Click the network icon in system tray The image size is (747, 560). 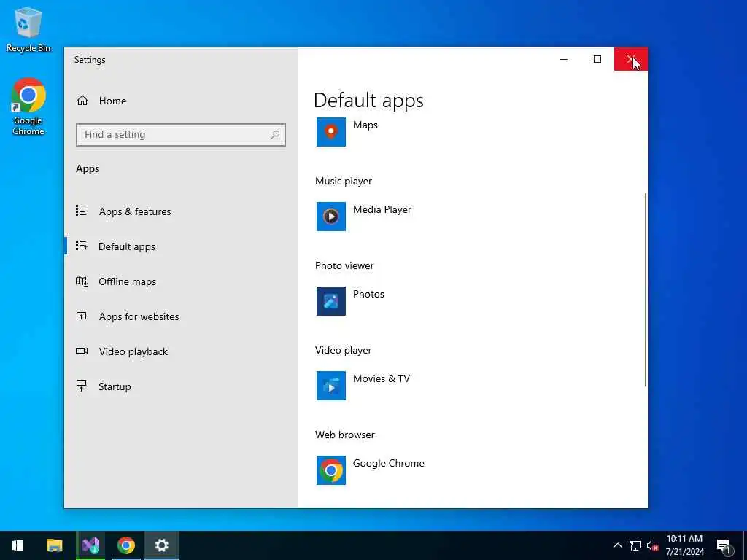tap(635, 545)
